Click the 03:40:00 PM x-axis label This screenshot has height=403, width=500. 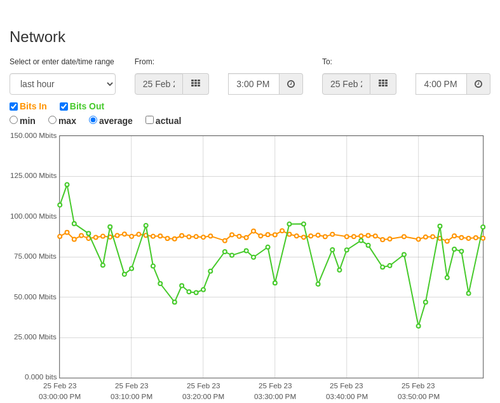(x=347, y=397)
